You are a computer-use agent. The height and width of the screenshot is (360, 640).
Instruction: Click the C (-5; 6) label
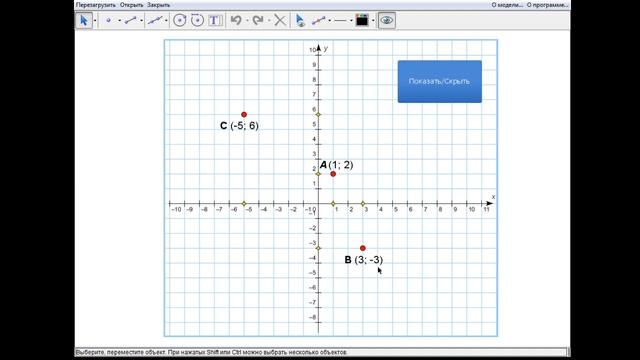pyautogui.click(x=239, y=126)
